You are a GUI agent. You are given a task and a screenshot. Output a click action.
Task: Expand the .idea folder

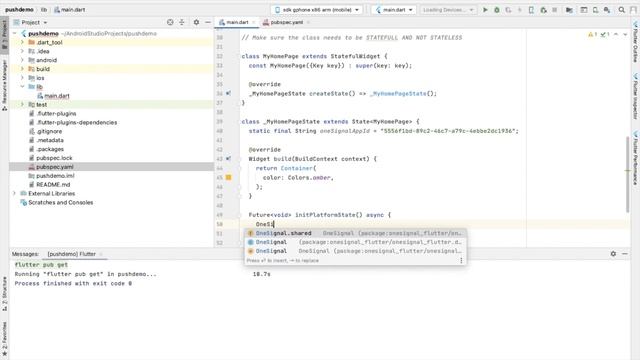point(22,51)
